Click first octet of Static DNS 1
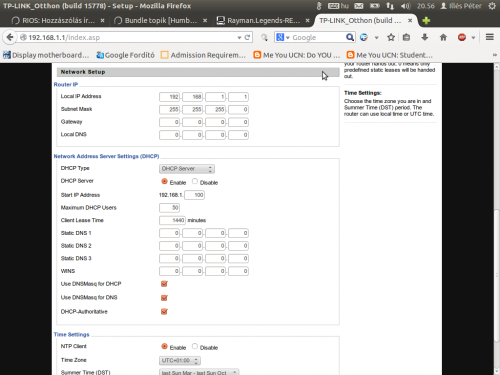The image size is (500, 375). point(169,233)
